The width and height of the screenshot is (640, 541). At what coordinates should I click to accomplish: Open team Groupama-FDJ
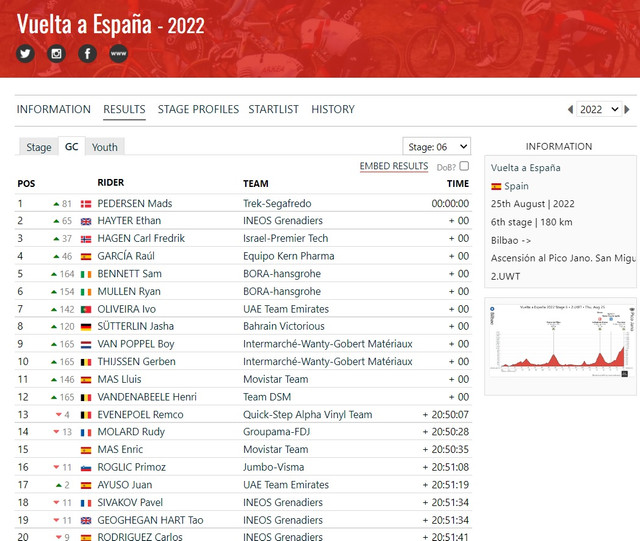pyautogui.click(x=276, y=432)
